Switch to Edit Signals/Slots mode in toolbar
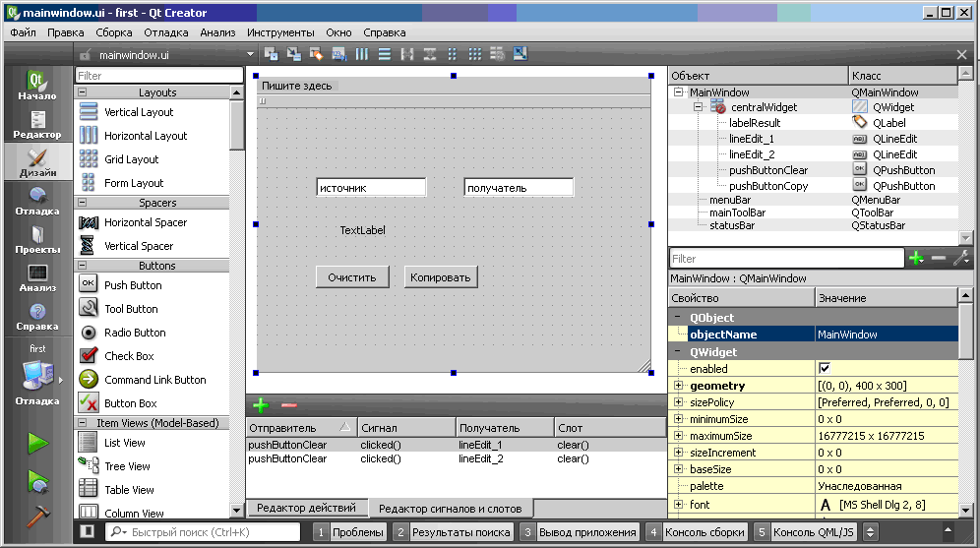980x548 pixels. 293,54
